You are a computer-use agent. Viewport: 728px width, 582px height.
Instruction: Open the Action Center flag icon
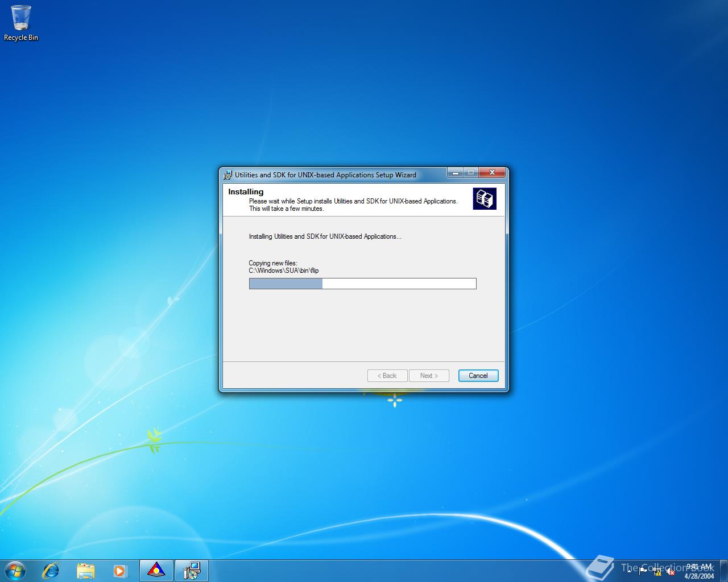click(x=643, y=571)
